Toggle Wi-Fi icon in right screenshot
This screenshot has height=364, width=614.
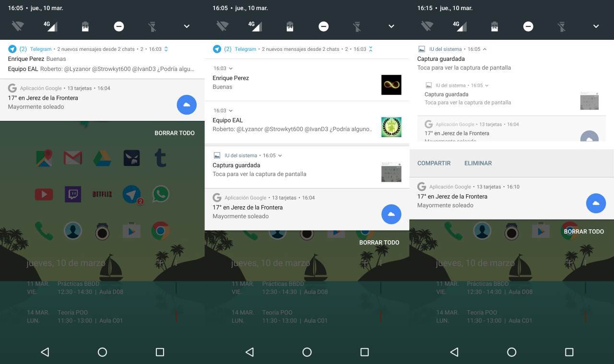point(427,26)
